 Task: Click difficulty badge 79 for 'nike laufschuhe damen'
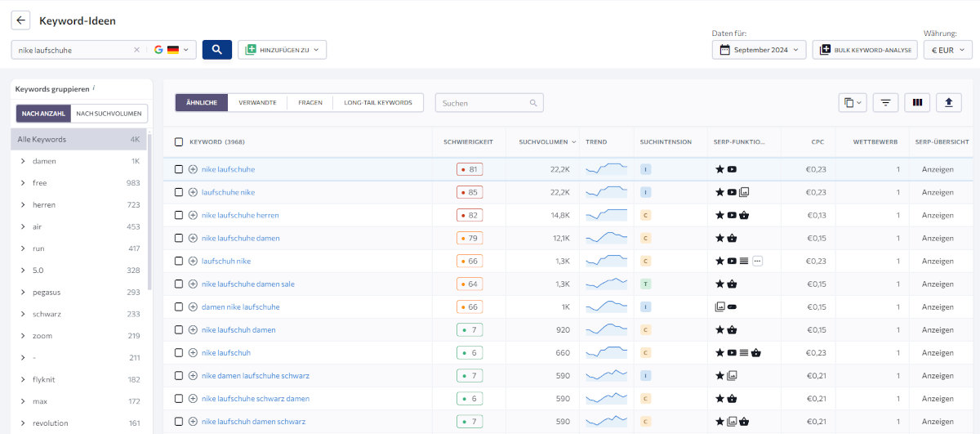470,238
